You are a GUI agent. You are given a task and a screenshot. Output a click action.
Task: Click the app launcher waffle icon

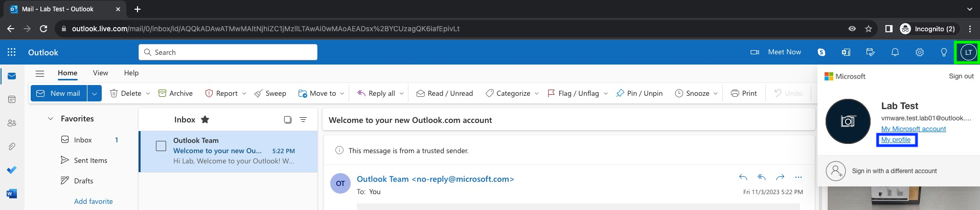[11, 52]
